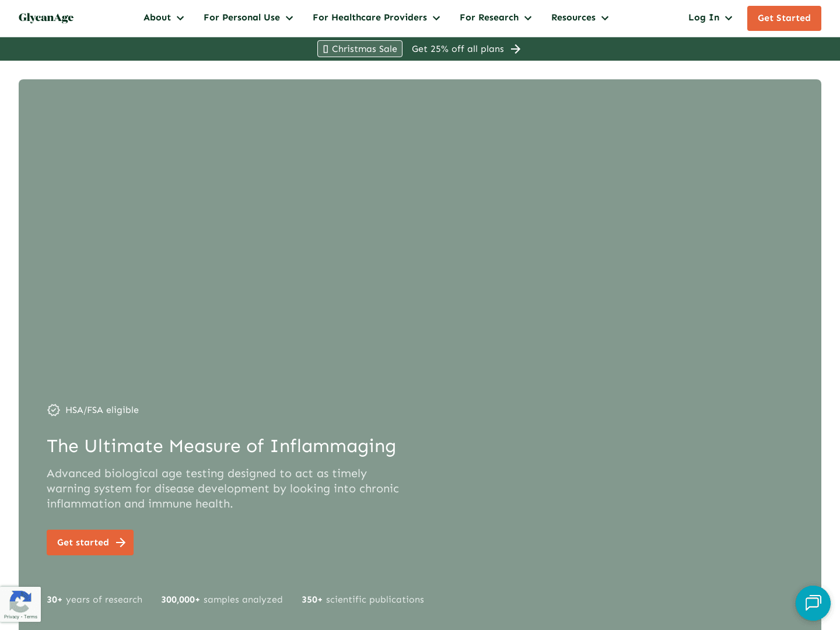Select the Christmas Sale badge
Viewport: 840px width, 630px height.
[359, 49]
